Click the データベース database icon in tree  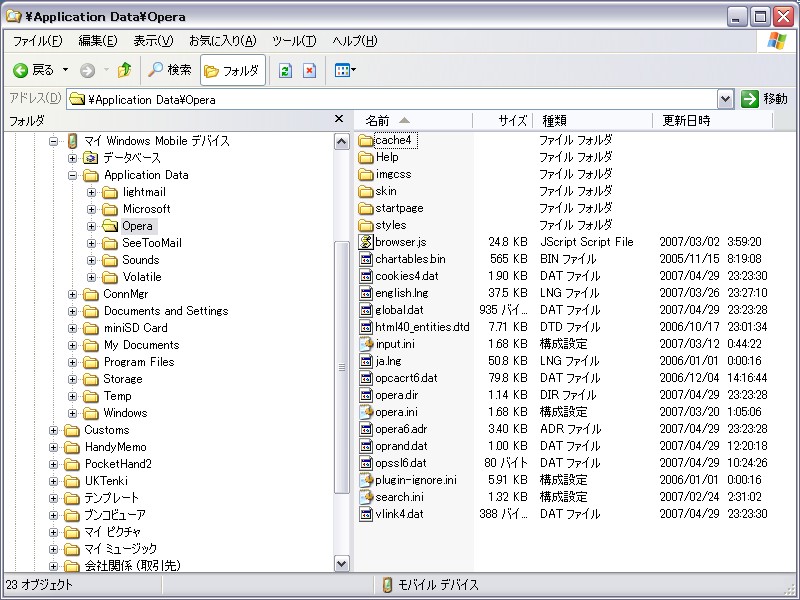point(90,158)
